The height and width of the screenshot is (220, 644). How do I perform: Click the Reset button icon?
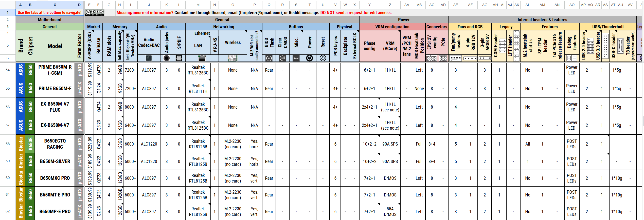click(x=323, y=58)
